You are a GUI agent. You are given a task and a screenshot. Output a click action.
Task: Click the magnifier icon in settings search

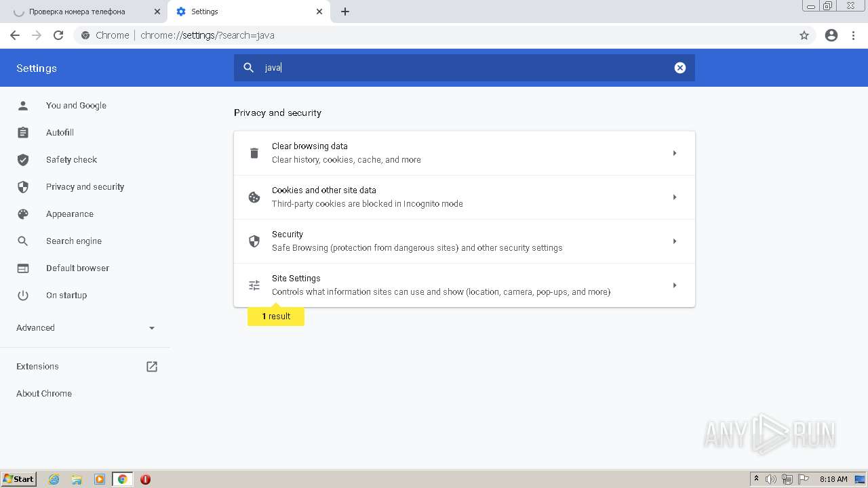tap(249, 68)
